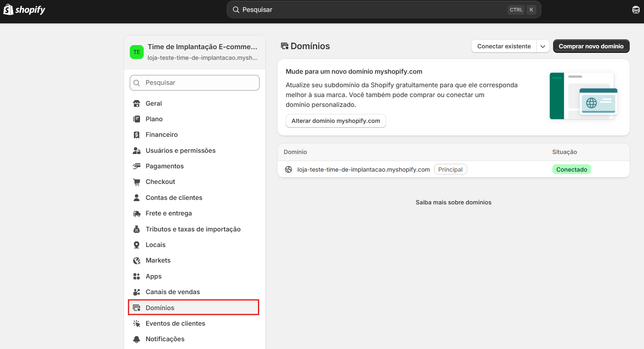Open Tributos e taxas de importação

[x=194, y=229]
